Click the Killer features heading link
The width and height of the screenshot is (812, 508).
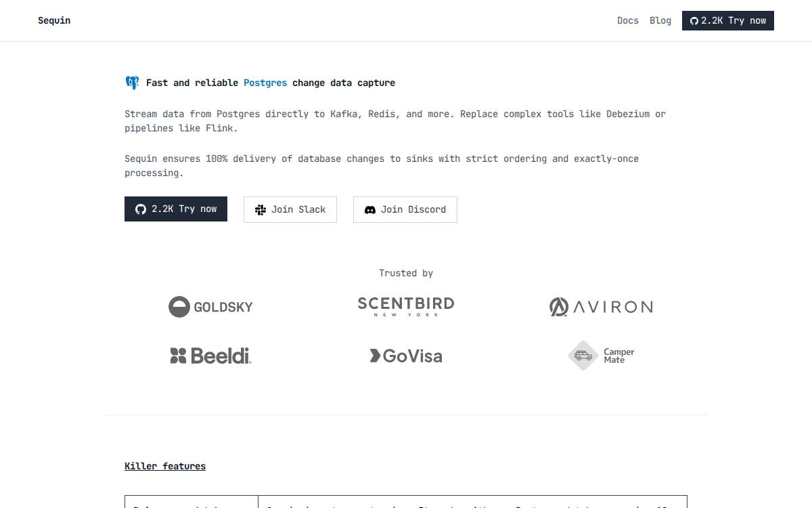click(165, 466)
